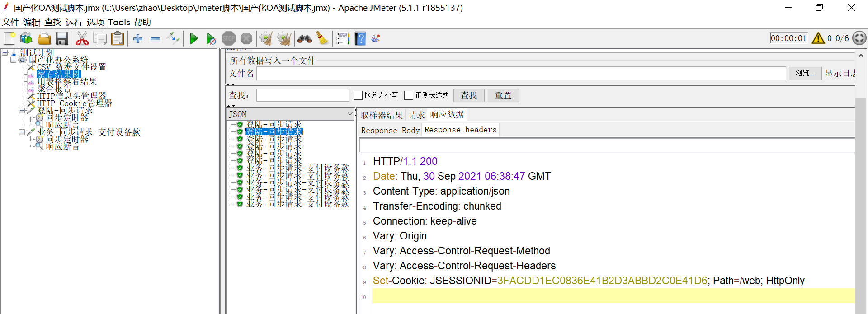Save the test plan with floppy icon
This screenshot has height=314, width=868.
click(62, 39)
